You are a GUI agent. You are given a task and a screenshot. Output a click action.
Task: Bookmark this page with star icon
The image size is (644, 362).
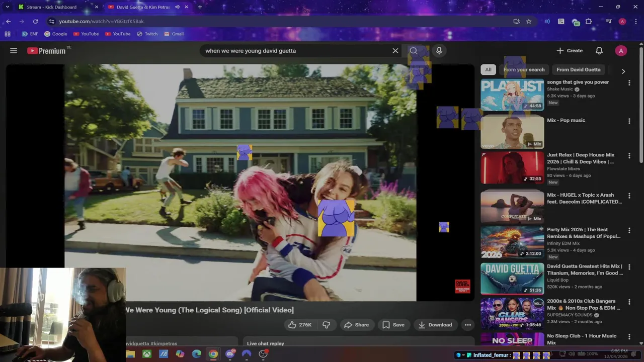529,22
